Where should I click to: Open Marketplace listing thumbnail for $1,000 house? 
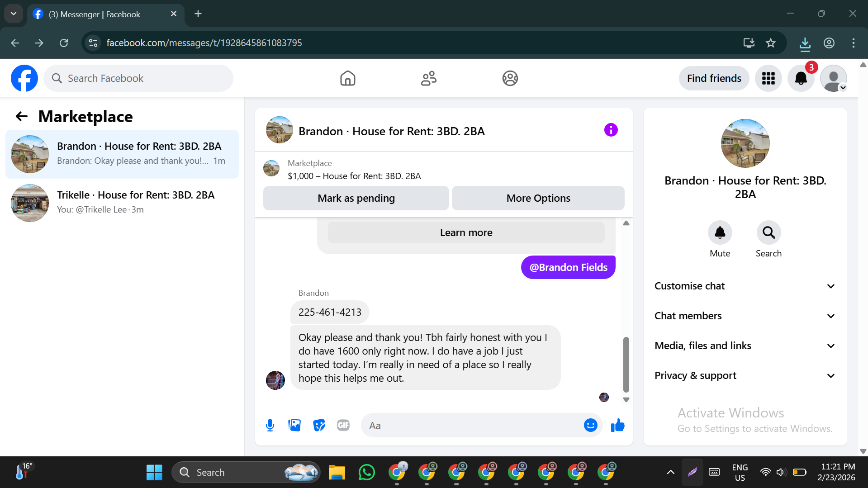[271, 168]
